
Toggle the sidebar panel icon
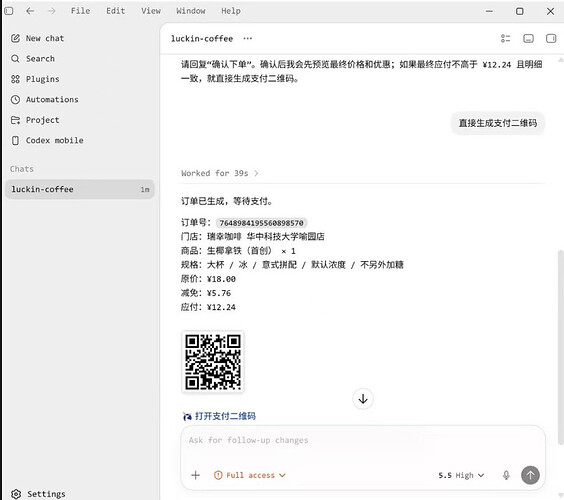(x=9, y=11)
